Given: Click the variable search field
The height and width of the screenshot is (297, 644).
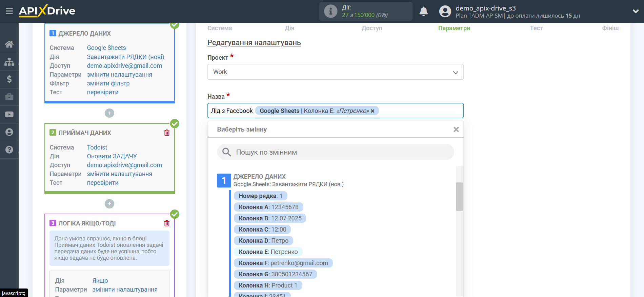Looking at the screenshot, I should tap(335, 152).
